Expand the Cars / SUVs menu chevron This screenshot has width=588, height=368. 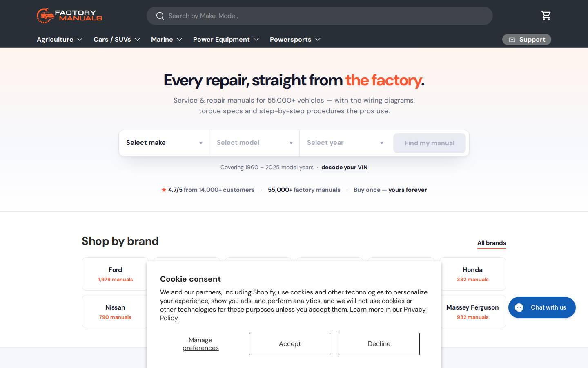tap(137, 40)
